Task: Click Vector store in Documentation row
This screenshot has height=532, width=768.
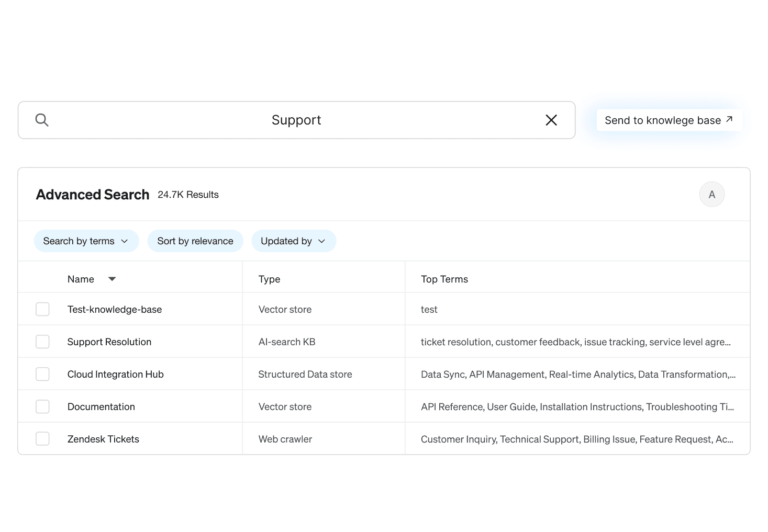Action: click(285, 407)
